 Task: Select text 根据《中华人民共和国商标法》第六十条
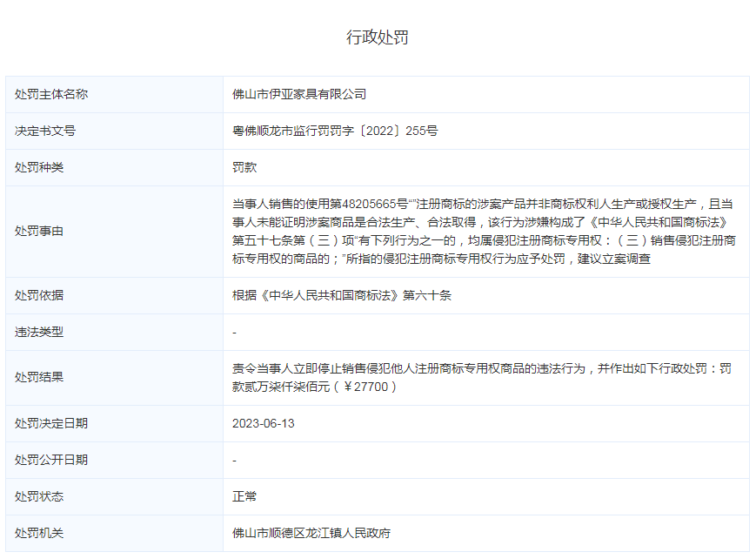pyautogui.click(x=342, y=295)
